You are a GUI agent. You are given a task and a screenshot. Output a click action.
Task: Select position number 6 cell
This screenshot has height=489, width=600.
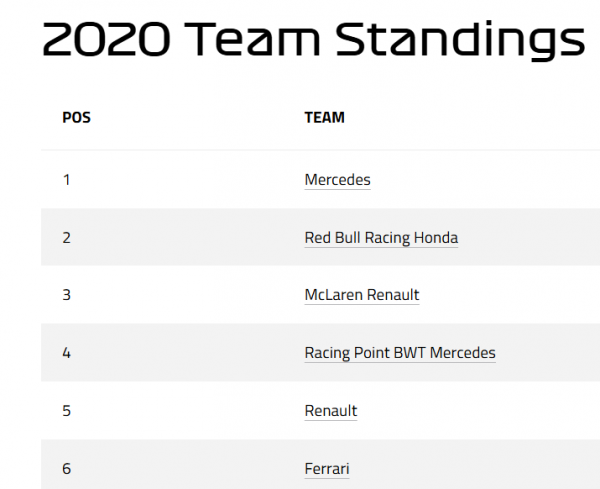(67, 469)
